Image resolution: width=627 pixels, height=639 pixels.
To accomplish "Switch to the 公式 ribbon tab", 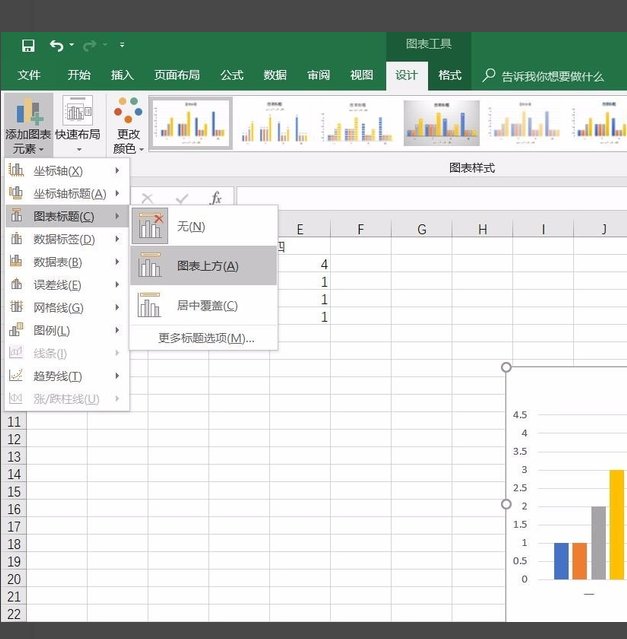I will 232,75.
